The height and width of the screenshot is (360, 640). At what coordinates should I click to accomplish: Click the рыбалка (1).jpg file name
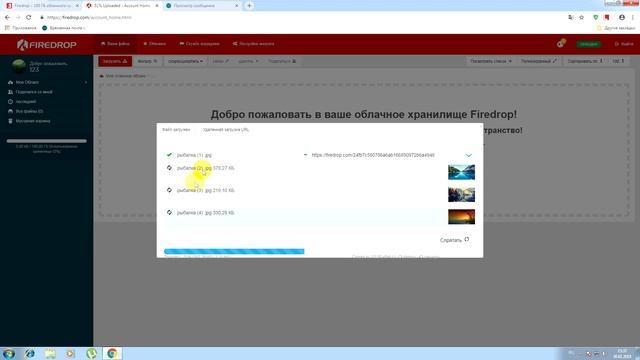(194, 155)
